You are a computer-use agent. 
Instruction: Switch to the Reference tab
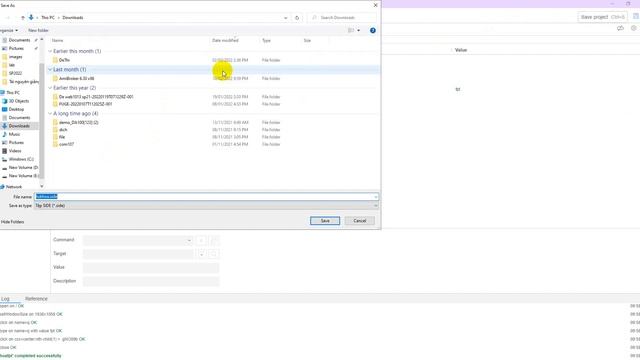tap(36, 299)
